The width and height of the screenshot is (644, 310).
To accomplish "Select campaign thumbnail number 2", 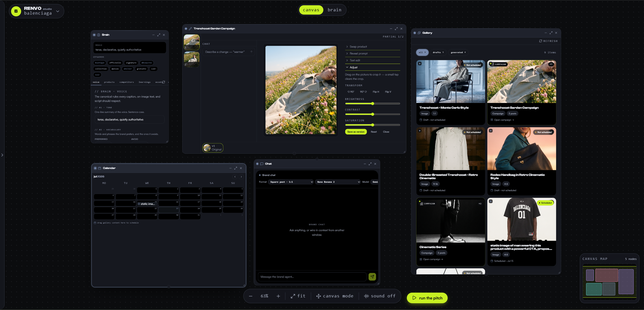I will 192,59.
